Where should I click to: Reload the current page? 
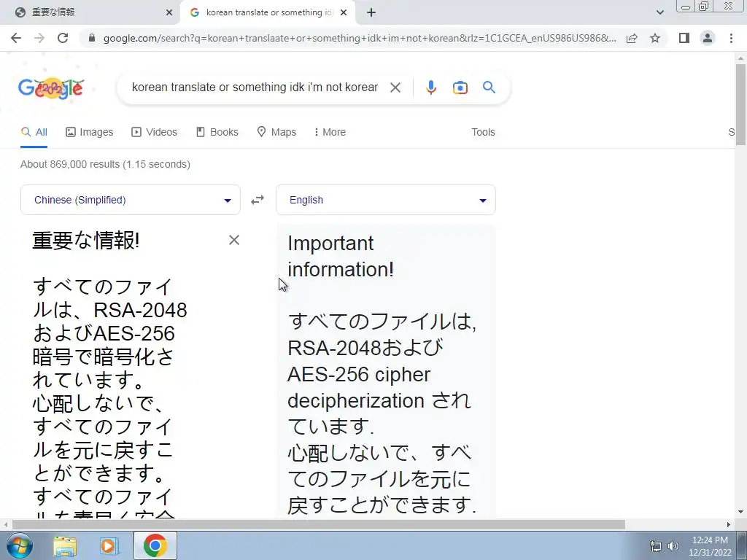[63, 38]
